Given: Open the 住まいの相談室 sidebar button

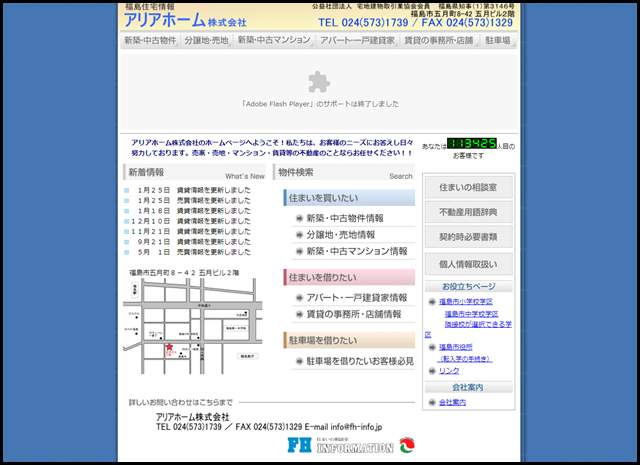Looking at the screenshot, I should (x=469, y=187).
